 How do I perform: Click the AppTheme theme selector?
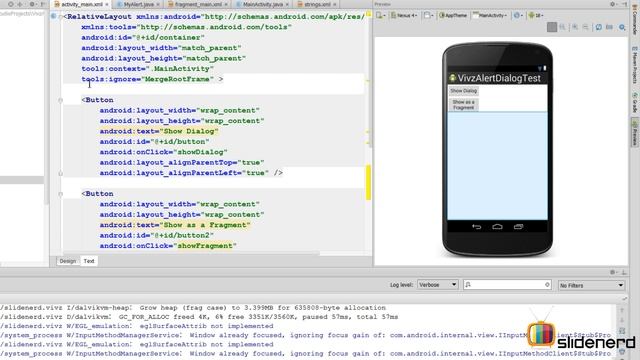click(453, 16)
